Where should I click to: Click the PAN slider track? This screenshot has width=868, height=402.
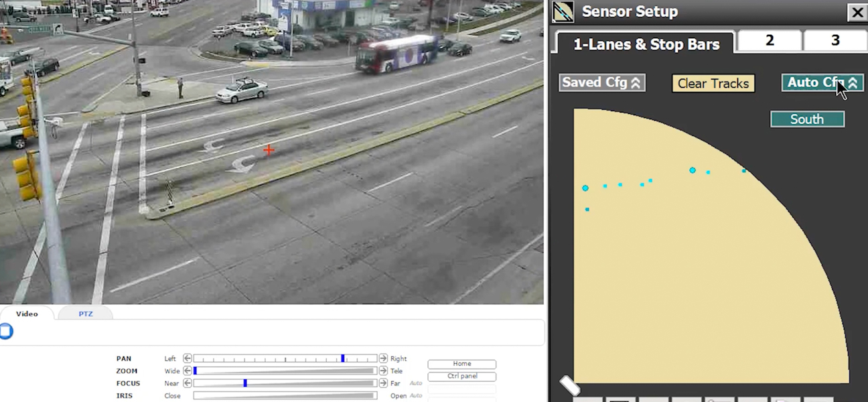[x=285, y=358]
